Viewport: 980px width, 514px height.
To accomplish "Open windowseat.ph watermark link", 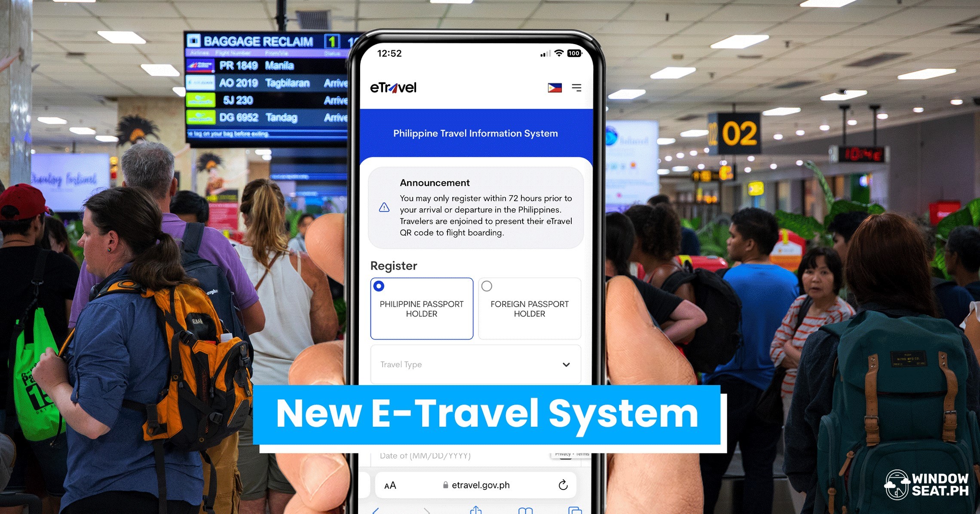I will tap(928, 486).
